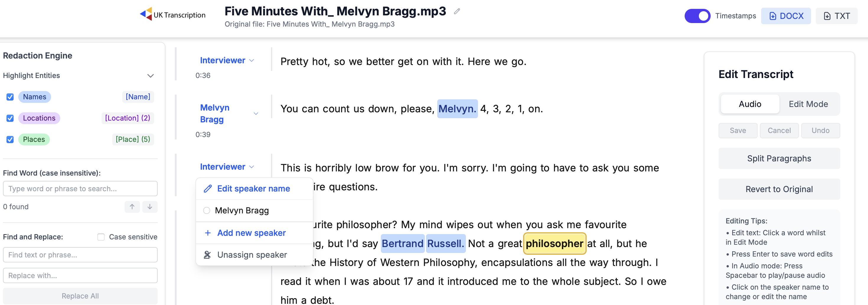Click the plus icon for Add new speaker
Viewport: 868px width, 305px height.
[x=208, y=233]
